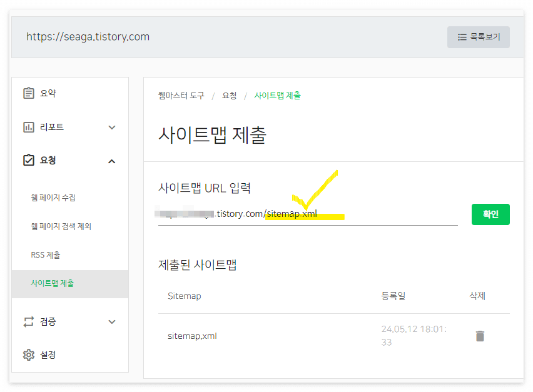This screenshot has height=392, width=533.
Task: Open settings via the 설정 gear icon
Action: [x=28, y=354]
